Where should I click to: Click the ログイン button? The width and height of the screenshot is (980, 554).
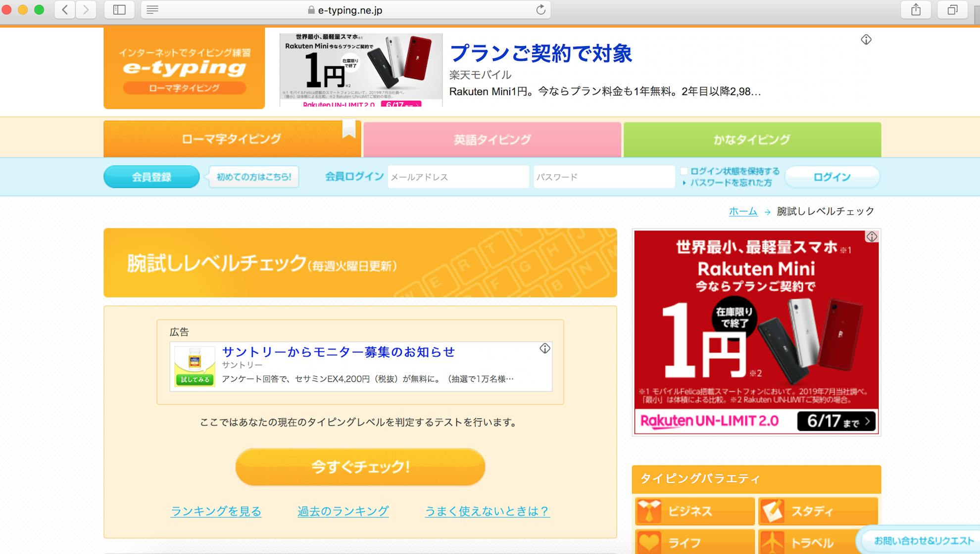832,177
